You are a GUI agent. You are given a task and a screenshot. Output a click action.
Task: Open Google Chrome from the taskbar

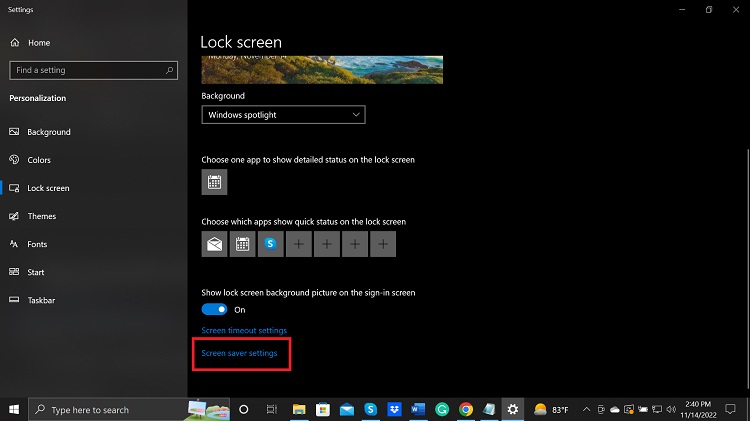coord(466,409)
